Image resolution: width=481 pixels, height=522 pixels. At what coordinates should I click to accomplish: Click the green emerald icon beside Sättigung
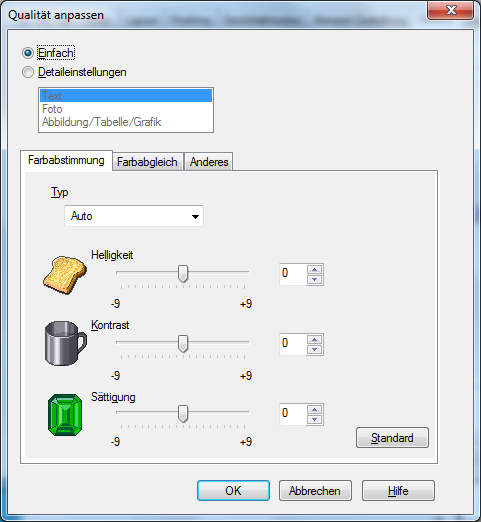(x=65, y=415)
